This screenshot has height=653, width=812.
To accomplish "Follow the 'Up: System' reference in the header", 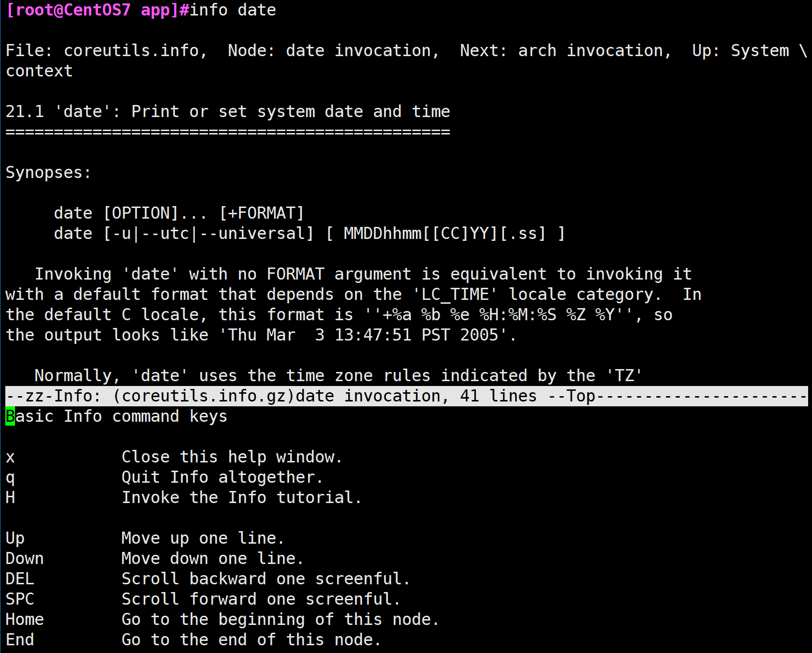I will 740,50.
